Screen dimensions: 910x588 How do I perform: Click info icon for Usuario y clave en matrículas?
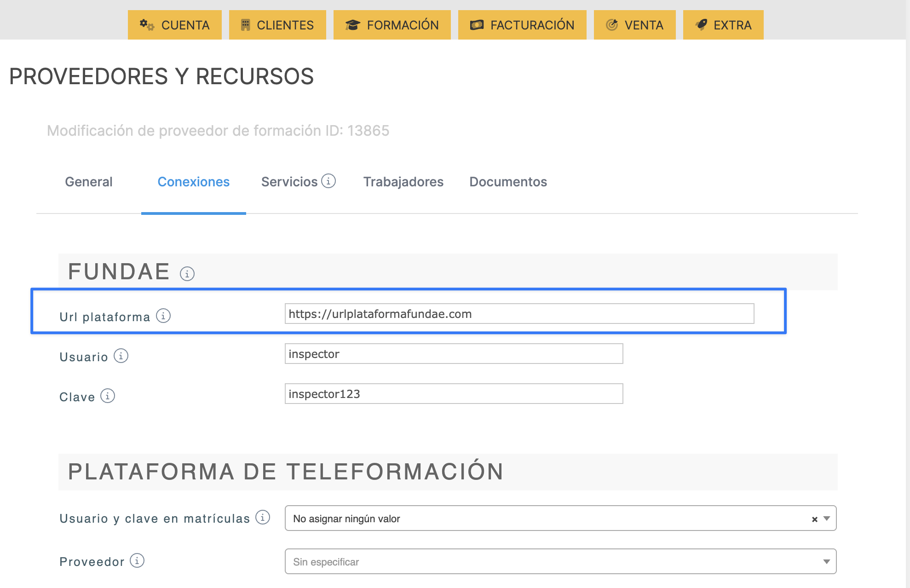click(x=263, y=517)
